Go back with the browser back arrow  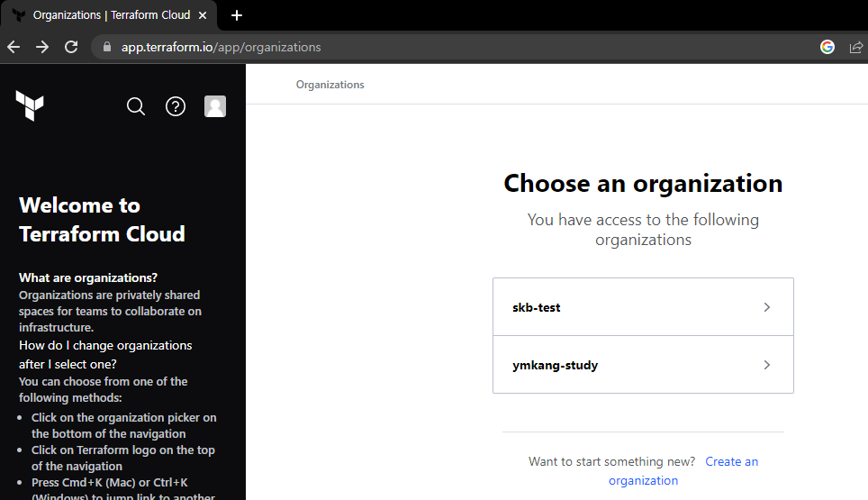pyautogui.click(x=14, y=47)
